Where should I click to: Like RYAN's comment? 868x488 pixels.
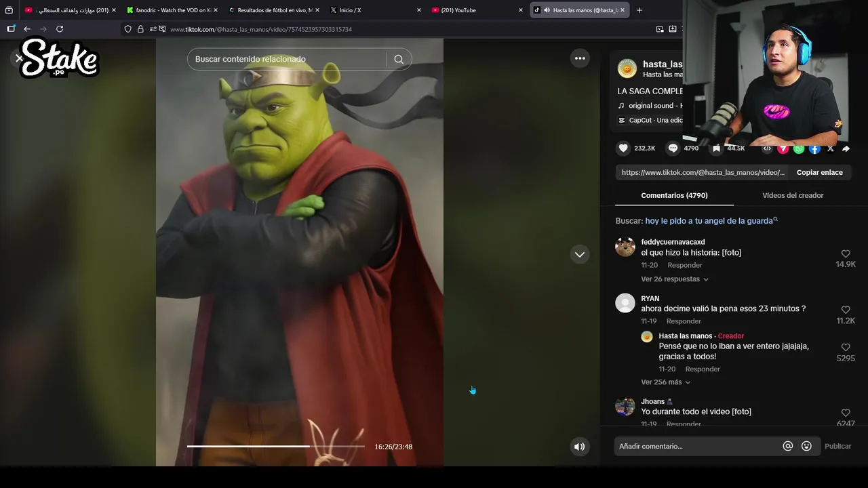pos(846,310)
